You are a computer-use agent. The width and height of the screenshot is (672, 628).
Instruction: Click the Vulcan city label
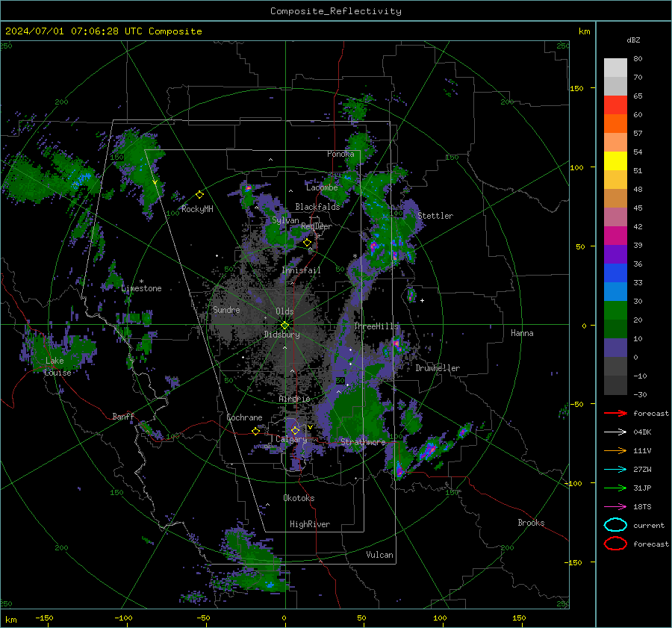[379, 555]
